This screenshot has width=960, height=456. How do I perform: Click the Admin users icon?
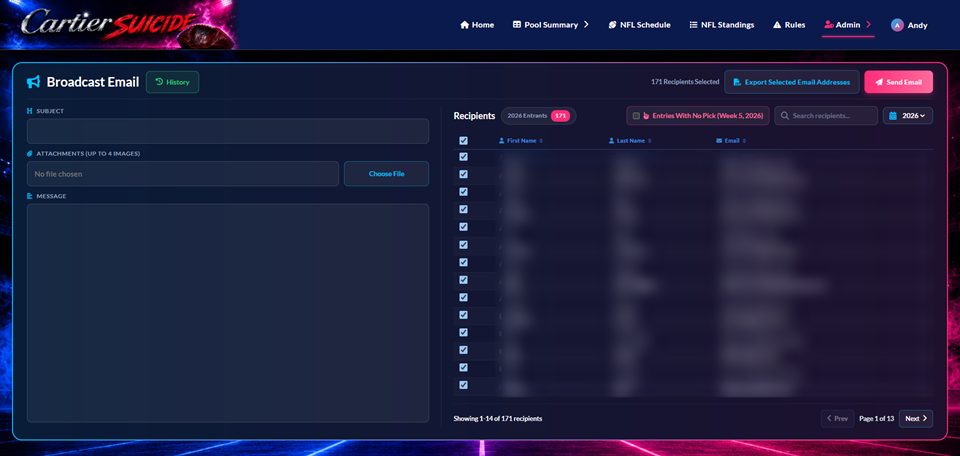(829, 25)
